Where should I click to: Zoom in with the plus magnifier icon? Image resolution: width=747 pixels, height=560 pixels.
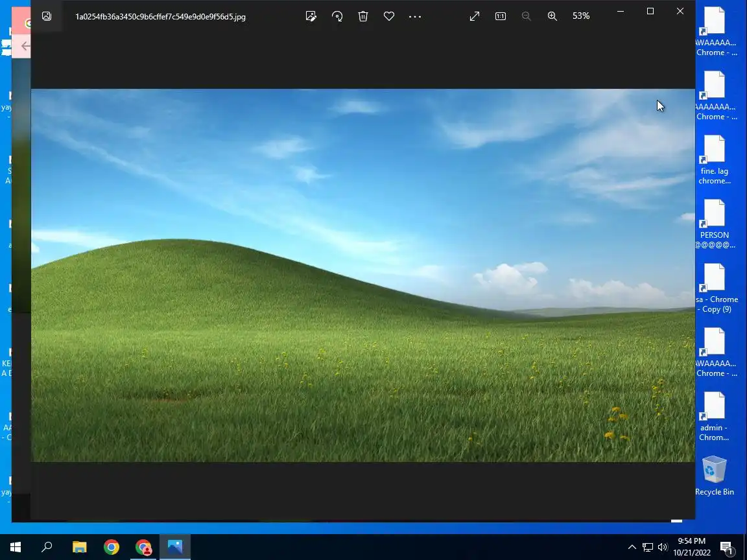tap(552, 16)
